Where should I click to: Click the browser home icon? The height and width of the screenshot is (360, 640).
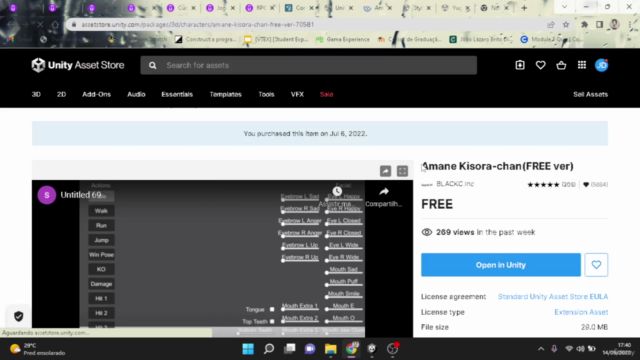click(x=55, y=24)
